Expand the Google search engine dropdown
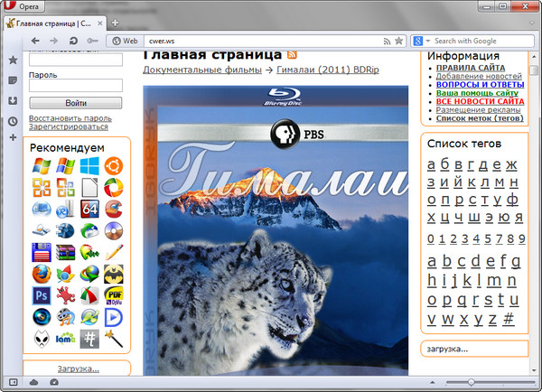542x392 pixels. [x=425, y=41]
